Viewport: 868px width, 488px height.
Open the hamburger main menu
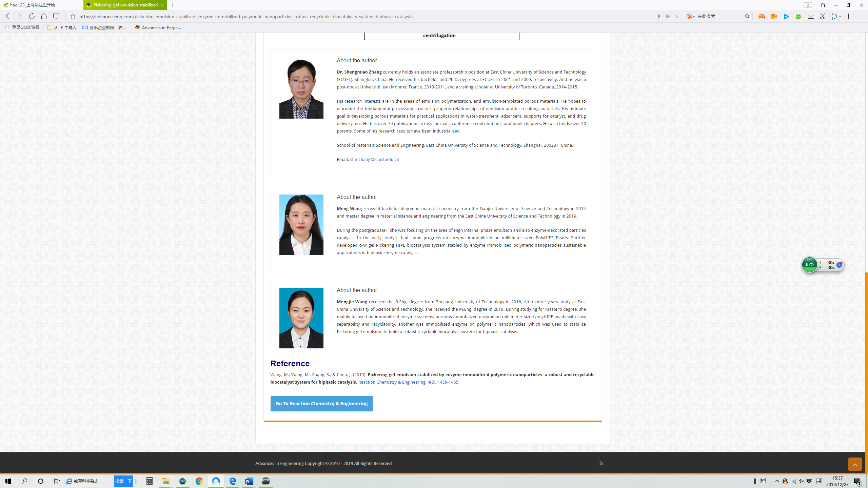pyautogui.click(x=860, y=16)
